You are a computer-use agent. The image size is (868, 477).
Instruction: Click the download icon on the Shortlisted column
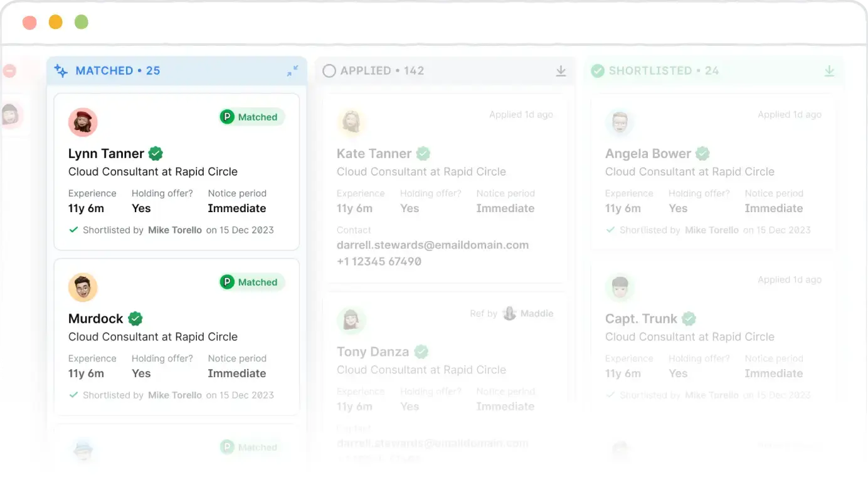pyautogui.click(x=829, y=71)
